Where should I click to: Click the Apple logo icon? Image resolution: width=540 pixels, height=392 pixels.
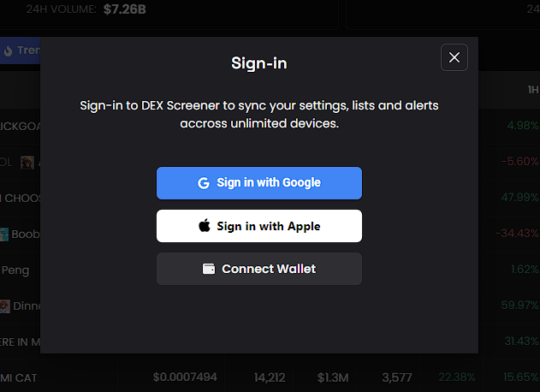(204, 226)
